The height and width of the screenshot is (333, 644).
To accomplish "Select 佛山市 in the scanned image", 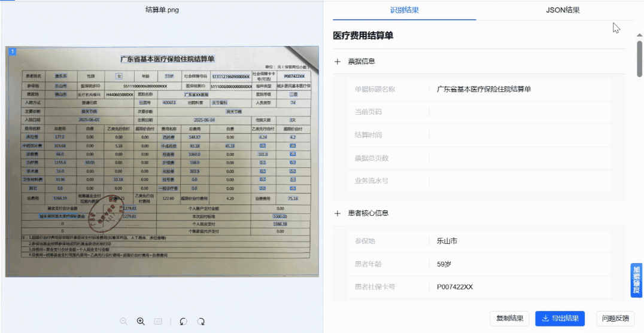I will coord(62,94).
